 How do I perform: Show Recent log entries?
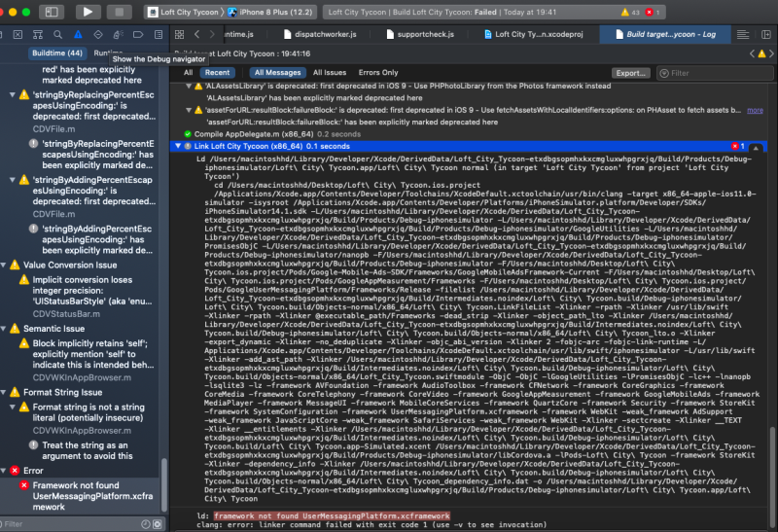[x=217, y=72]
